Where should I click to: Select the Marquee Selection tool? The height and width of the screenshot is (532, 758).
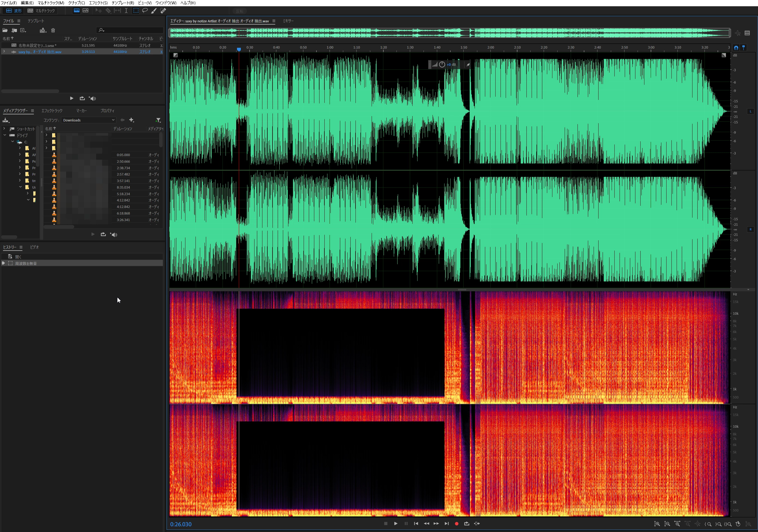(x=136, y=11)
